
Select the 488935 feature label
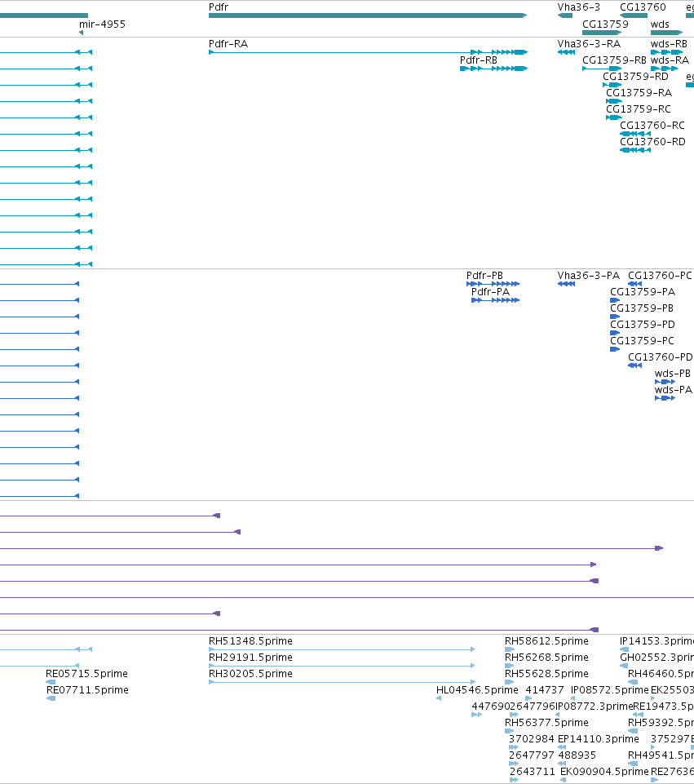577,755
